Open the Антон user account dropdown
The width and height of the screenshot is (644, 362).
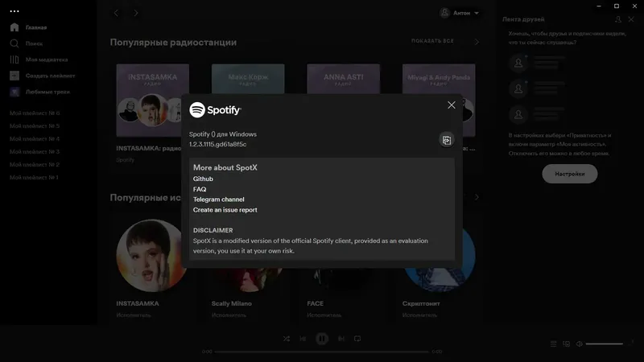(459, 13)
